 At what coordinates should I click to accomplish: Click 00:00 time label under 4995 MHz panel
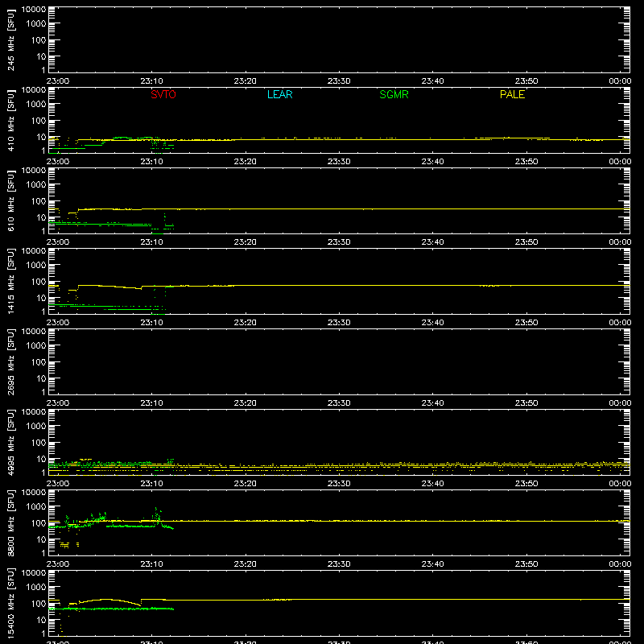pos(620,484)
